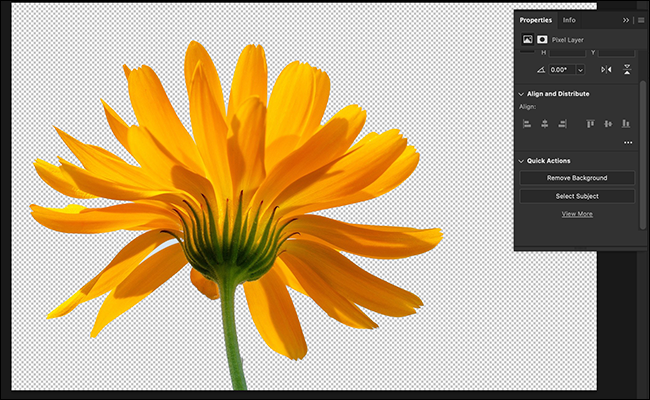Open the Properties panel hamburger menu
This screenshot has height=400, width=650.
[641, 20]
